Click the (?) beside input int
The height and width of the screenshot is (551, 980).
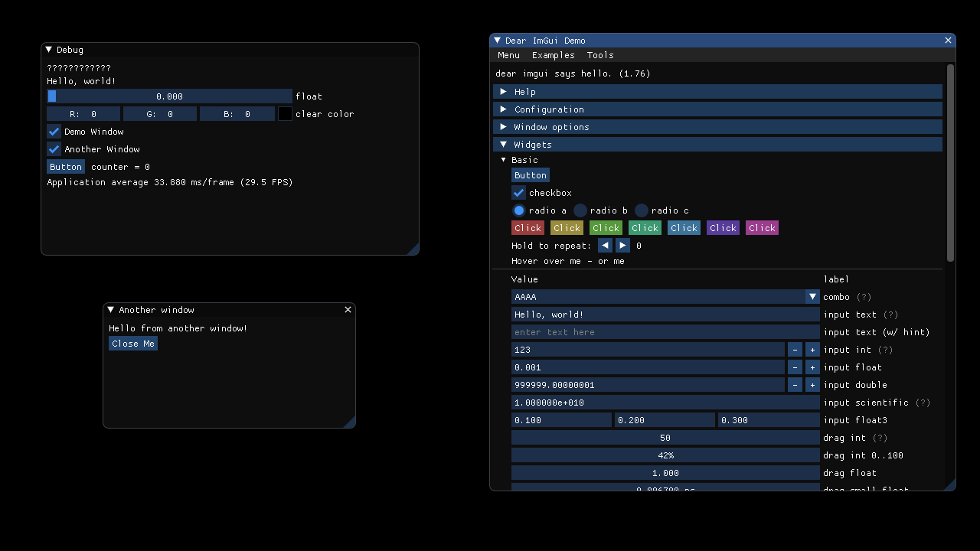[885, 350]
